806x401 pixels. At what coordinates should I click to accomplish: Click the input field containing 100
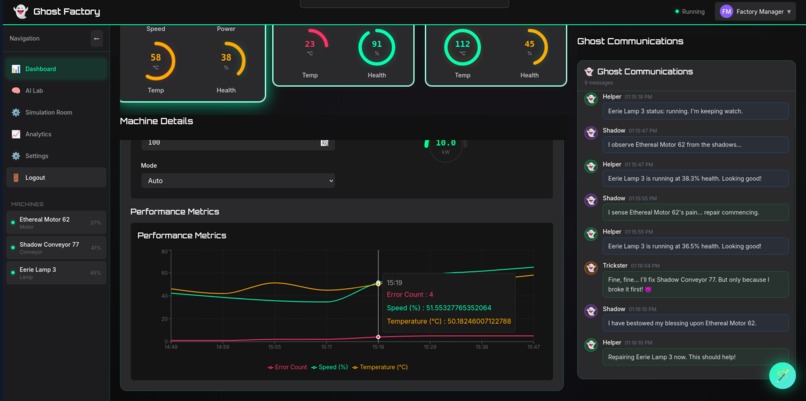pos(238,143)
